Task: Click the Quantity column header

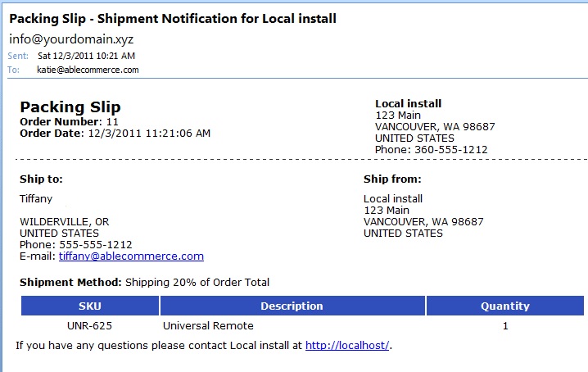Action: click(x=504, y=306)
